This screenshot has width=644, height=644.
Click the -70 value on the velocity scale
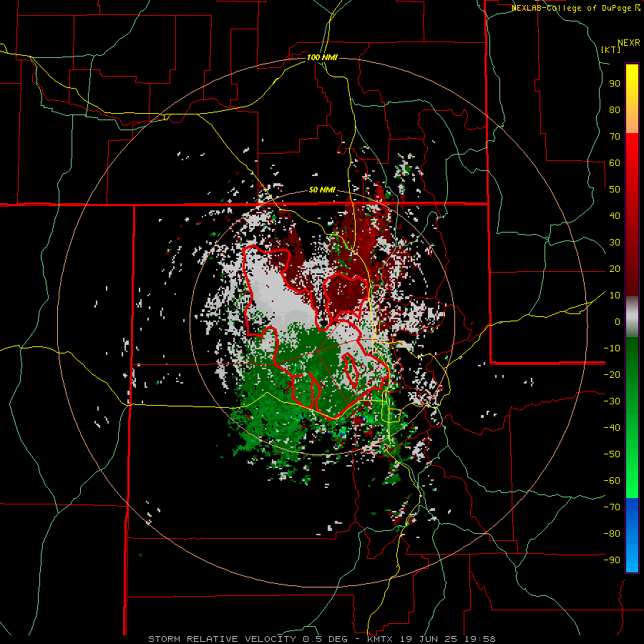[x=612, y=507]
